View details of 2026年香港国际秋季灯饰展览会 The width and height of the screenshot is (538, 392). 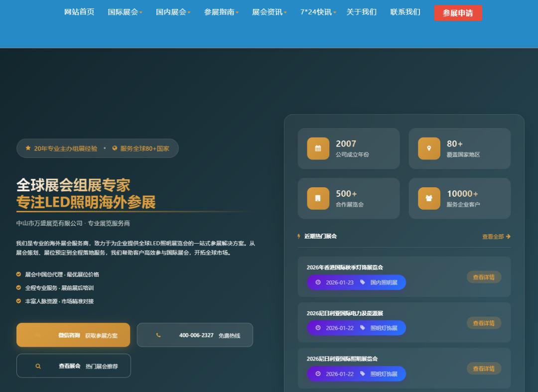tap(484, 277)
